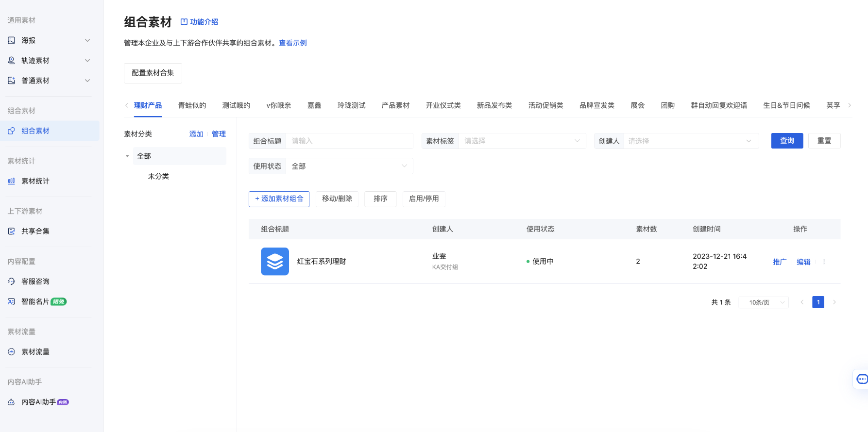Image resolution: width=868 pixels, height=432 pixels.
Task: Click the 共享合集 sidebar icon
Action: point(11,231)
